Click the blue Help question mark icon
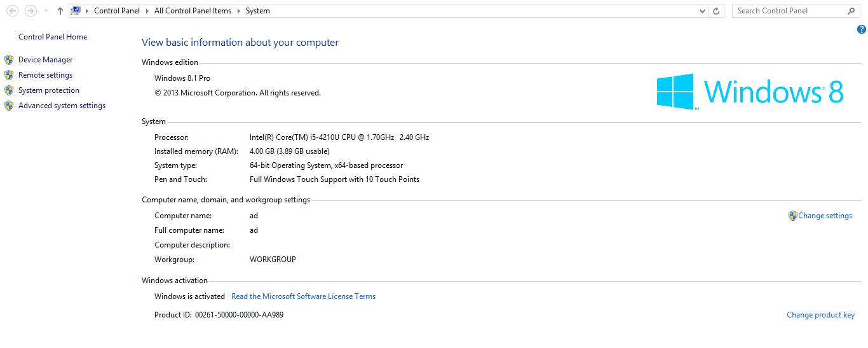868x348 pixels. pyautogui.click(x=862, y=29)
